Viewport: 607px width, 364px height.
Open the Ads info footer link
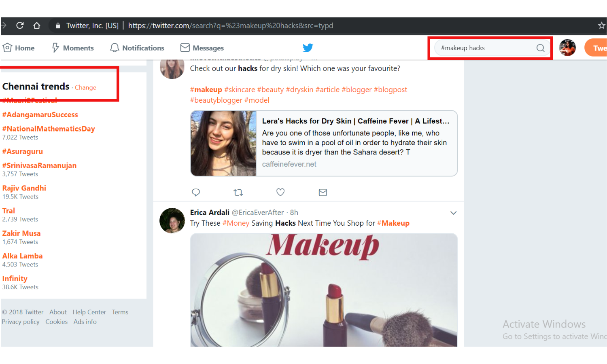pyautogui.click(x=85, y=322)
